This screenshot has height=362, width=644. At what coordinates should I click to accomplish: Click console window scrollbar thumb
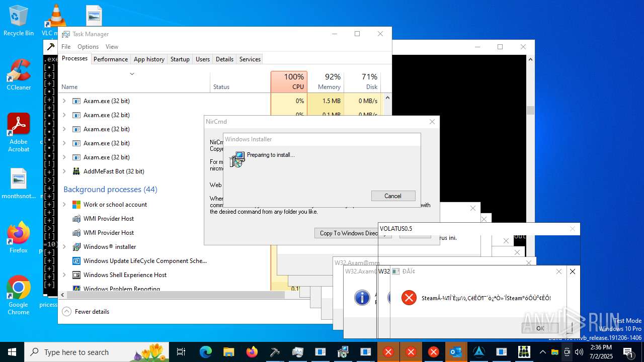click(530, 110)
